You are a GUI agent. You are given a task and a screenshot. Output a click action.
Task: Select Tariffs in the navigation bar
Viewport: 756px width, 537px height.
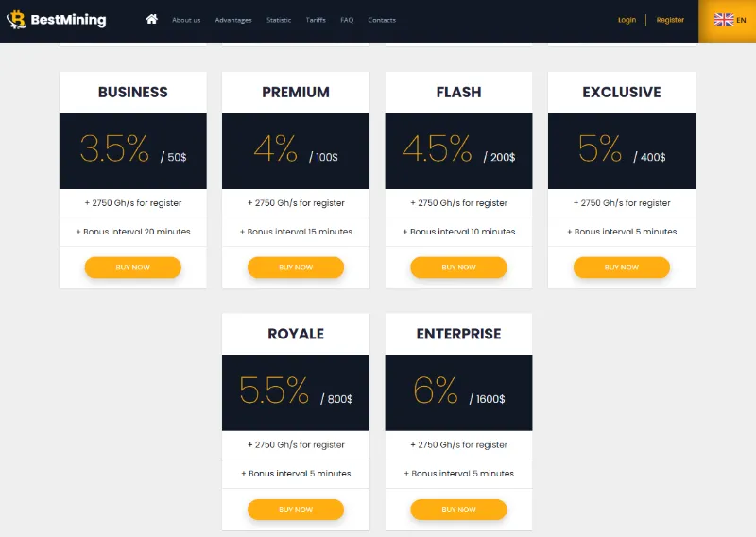(x=316, y=20)
